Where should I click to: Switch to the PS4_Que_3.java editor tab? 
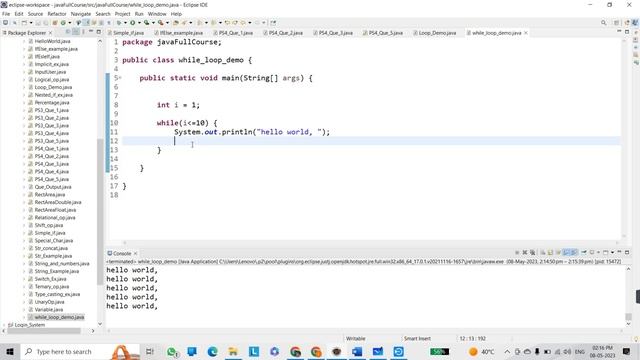pyautogui.click(x=336, y=33)
